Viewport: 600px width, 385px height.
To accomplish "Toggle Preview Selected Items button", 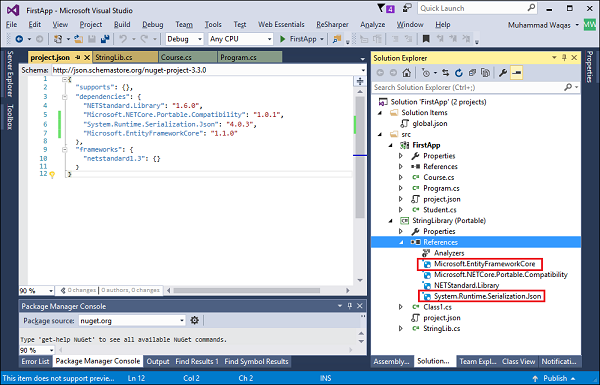I will pyautogui.click(x=517, y=73).
